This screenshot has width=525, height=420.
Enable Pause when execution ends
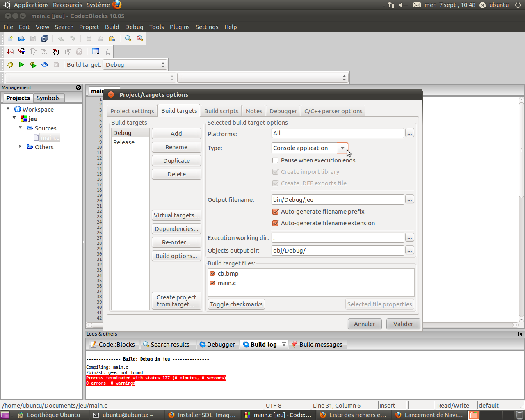tap(275, 160)
